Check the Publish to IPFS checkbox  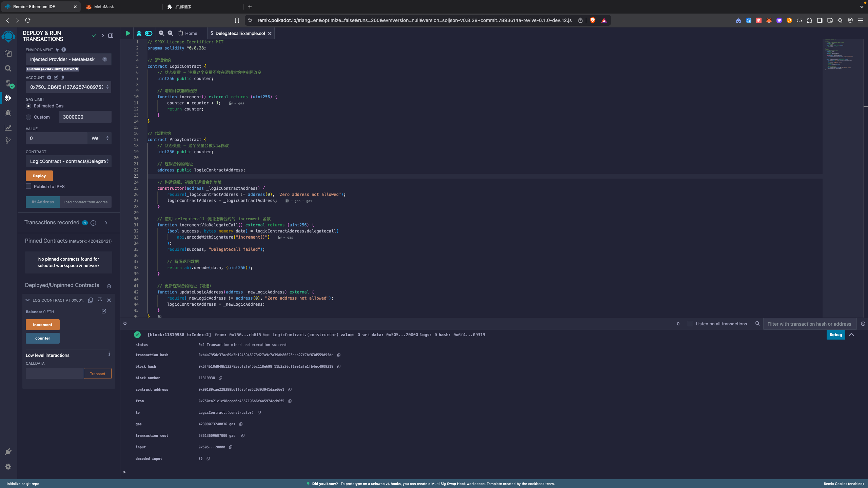click(x=28, y=186)
